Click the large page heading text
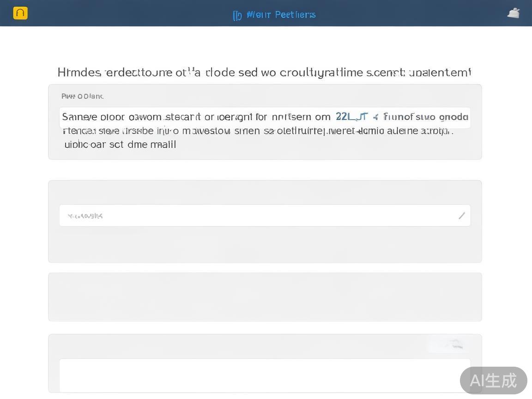Image resolution: width=532 pixels, height=399 pixels. coord(264,73)
